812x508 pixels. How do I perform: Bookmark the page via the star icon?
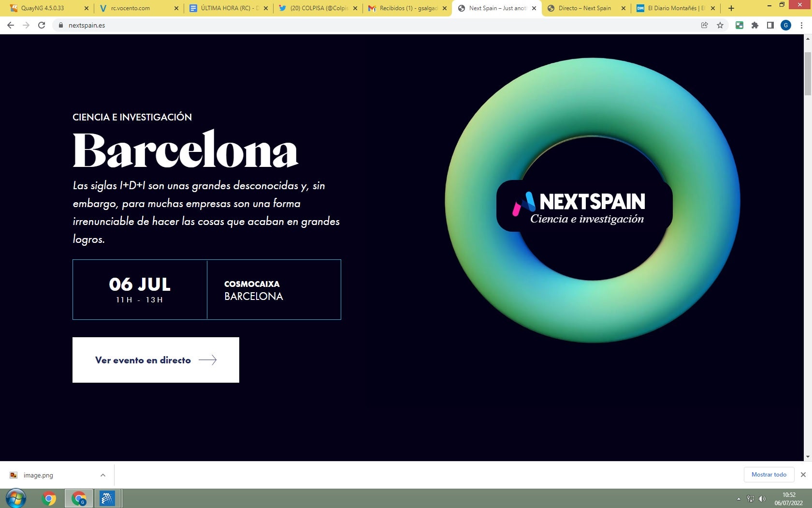721,25
